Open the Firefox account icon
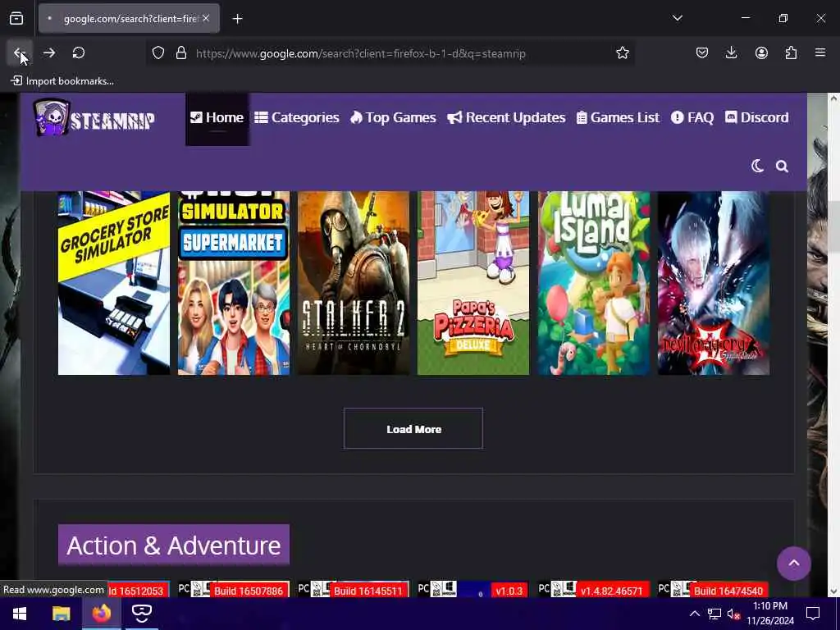840x630 pixels. point(761,53)
